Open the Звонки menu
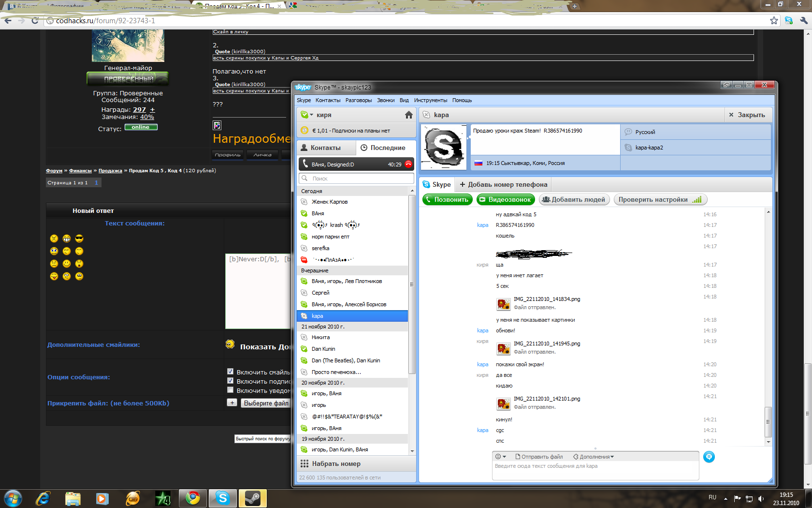812x508 pixels. pos(386,100)
